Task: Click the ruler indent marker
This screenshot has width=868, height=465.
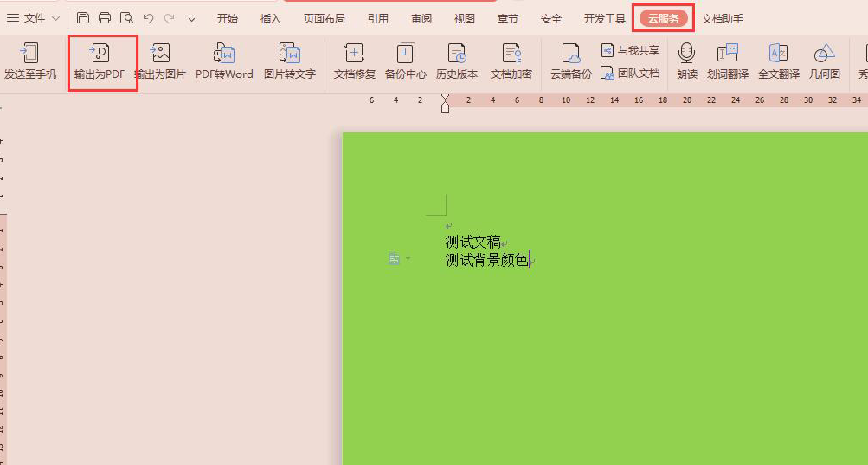Action: (445, 102)
